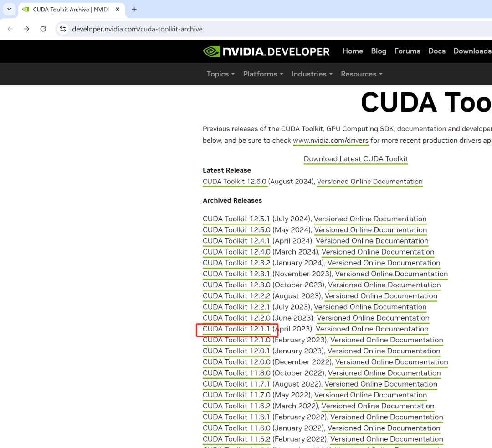Close the CUDA Toolkit Archive tab
The height and width of the screenshot is (448, 492).
coord(118,10)
